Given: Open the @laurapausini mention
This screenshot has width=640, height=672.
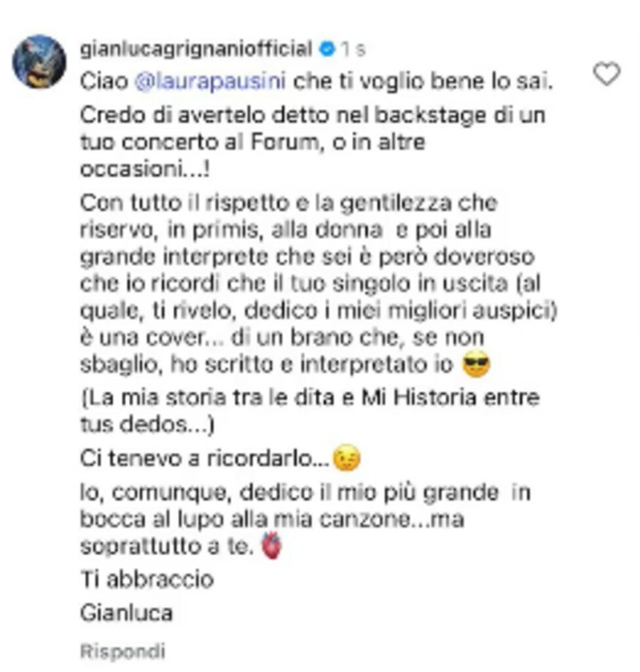Looking at the screenshot, I should pos(210,81).
